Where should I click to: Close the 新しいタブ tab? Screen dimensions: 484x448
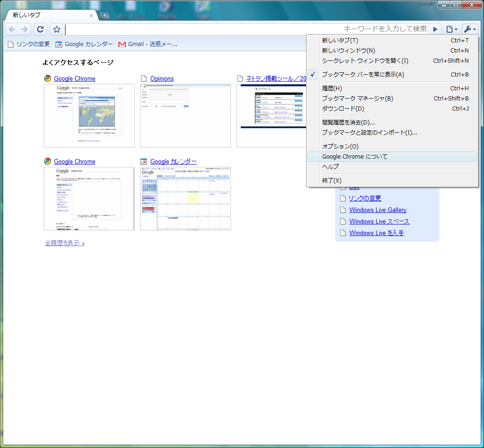pyautogui.click(x=91, y=15)
